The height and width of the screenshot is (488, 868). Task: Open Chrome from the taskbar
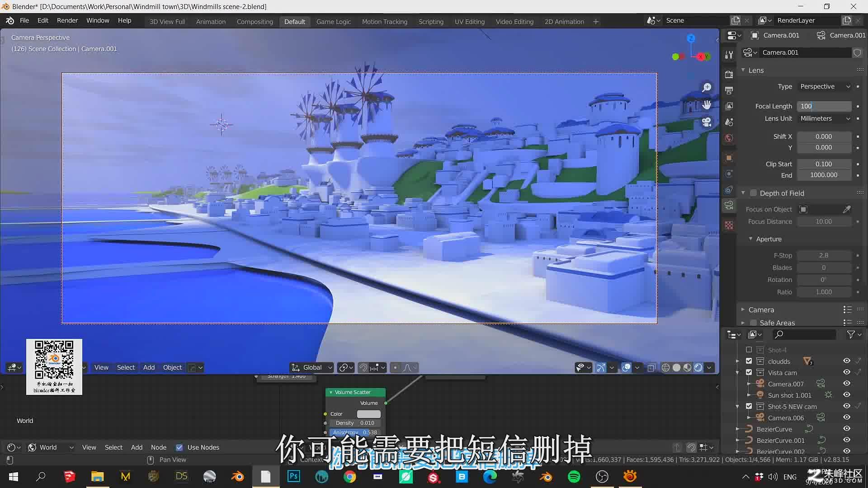click(x=350, y=477)
